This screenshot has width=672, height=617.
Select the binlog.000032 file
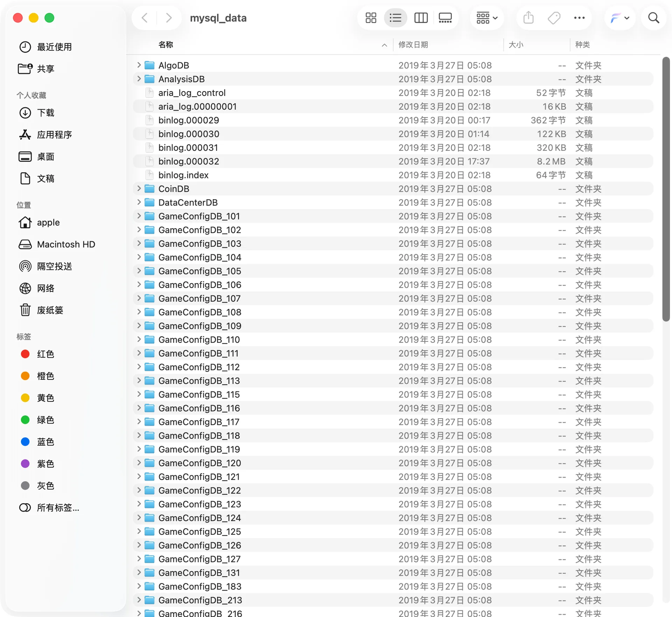pos(393,161)
